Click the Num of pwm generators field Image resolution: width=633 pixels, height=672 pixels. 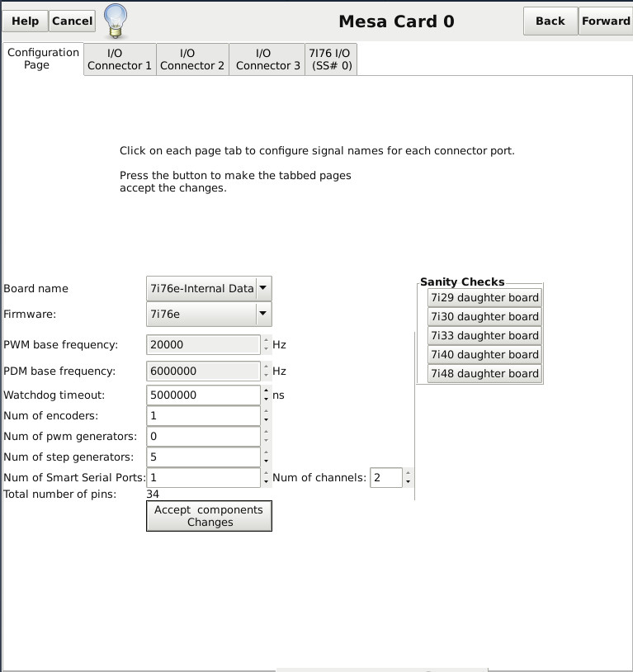click(203, 436)
